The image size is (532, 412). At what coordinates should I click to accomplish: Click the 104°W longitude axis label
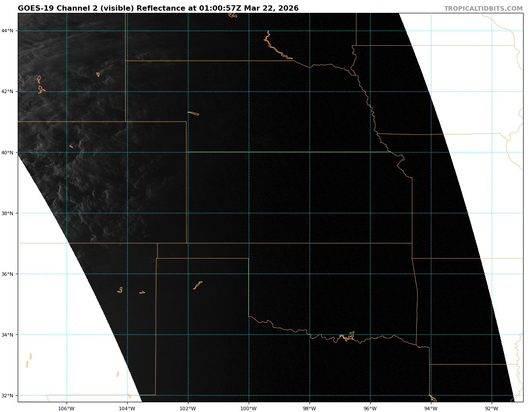(x=127, y=408)
